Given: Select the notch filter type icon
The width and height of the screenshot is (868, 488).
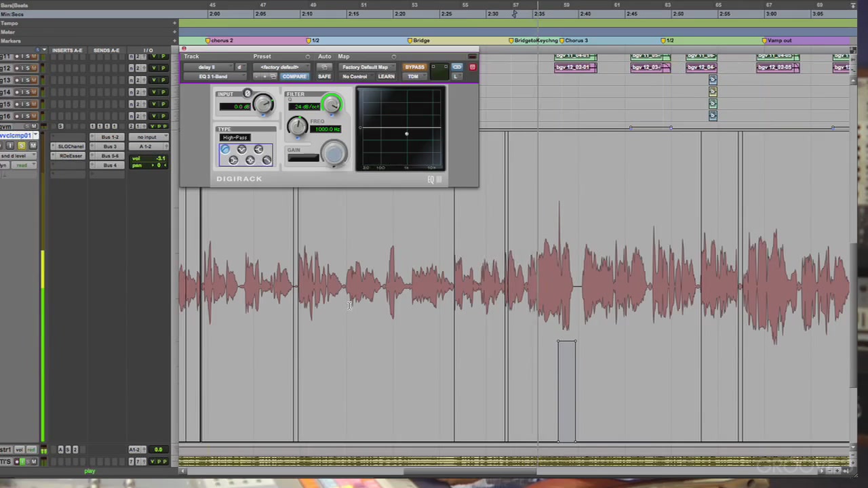Looking at the screenshot, I should click(242, 149).
